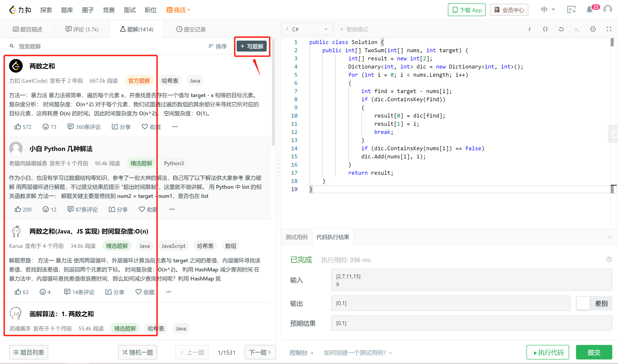
Task: Switch to the 题目描述 tab
Action: 27,30
